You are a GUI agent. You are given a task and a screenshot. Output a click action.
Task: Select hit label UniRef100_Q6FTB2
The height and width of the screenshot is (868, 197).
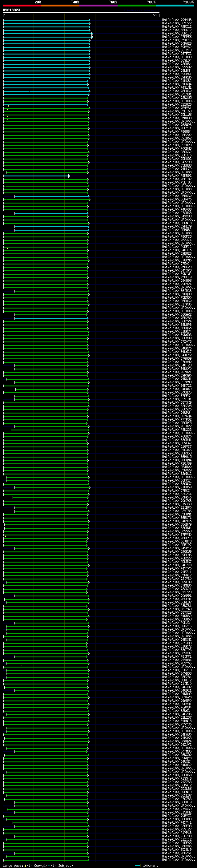click(x=177, y=179)
